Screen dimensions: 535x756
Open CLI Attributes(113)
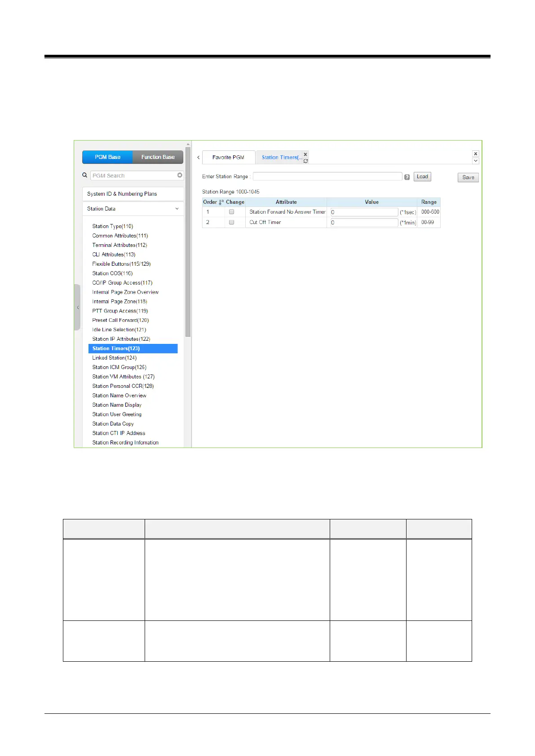coord(114,255)
